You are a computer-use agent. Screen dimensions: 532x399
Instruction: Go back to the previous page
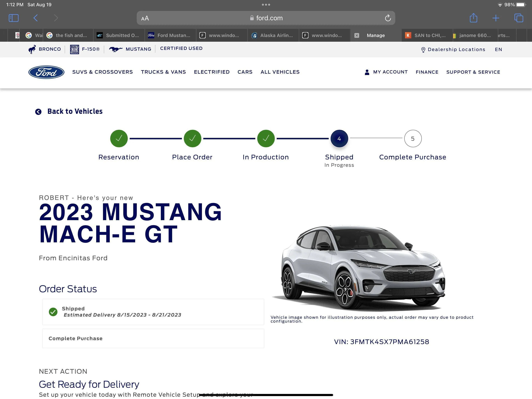pyautogui.click(x=35, y=18)
